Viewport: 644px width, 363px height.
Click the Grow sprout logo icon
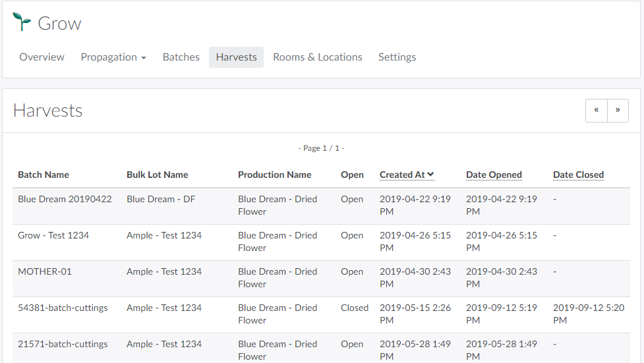tap(22, 22)
